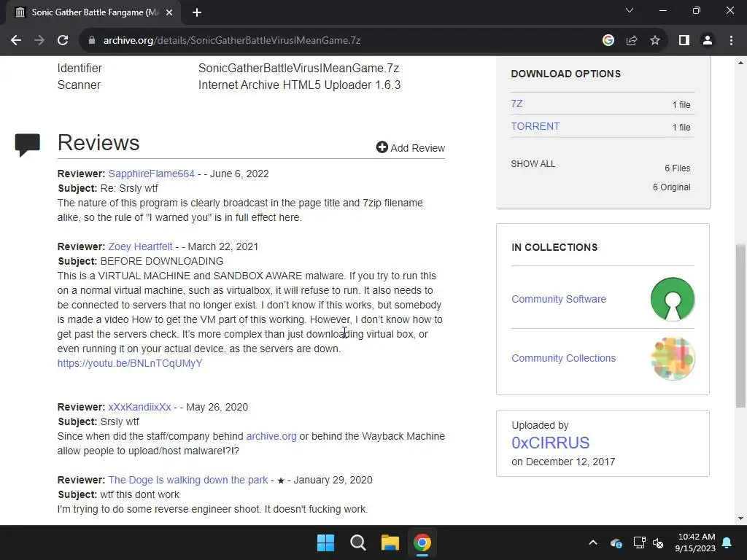This screenshot has height=560, width=747.
Task: Open the Community Software collection link
Action: [559, 299]
